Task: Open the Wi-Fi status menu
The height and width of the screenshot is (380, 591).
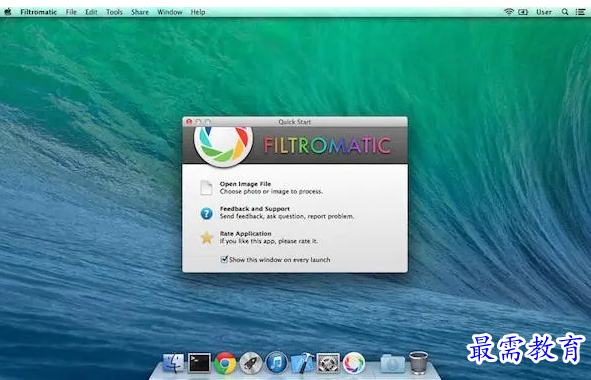Action: pyautogui.click(x=509, y=12)
